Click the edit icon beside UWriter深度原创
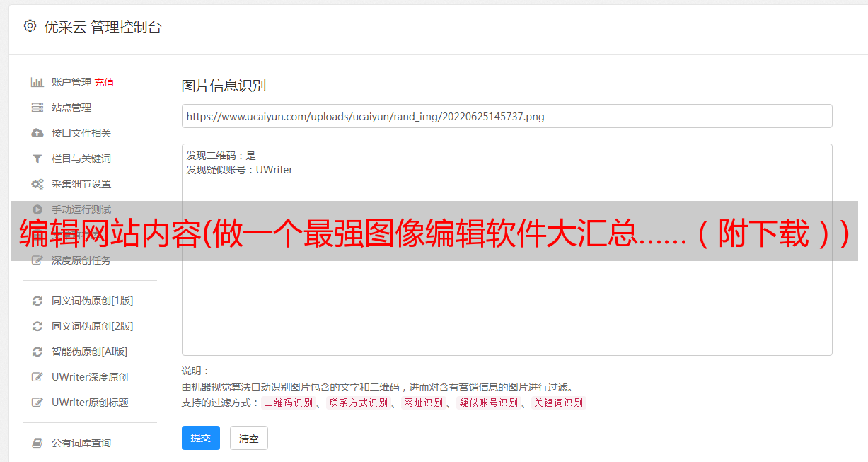868x462 pixels. point(37,377)
